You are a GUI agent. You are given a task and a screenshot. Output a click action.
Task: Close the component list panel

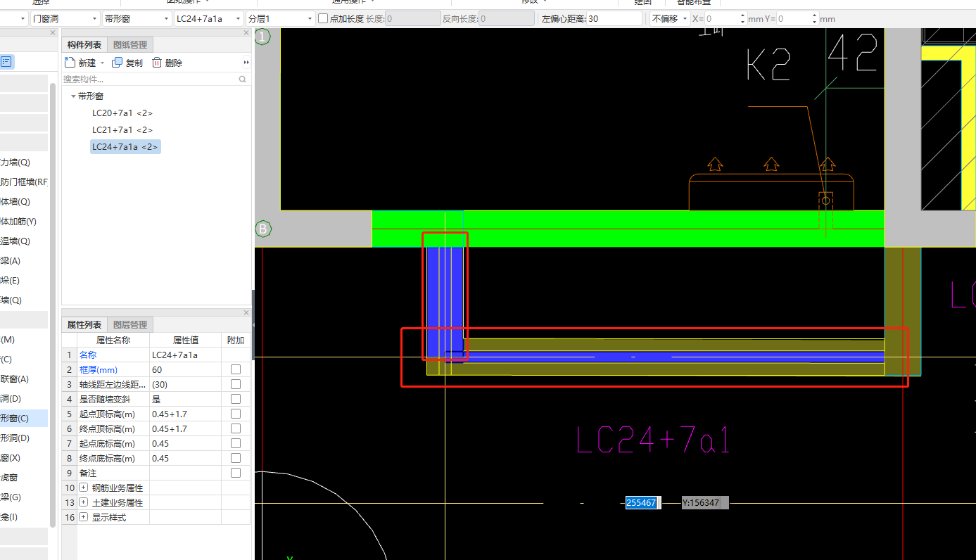(246, 33)
